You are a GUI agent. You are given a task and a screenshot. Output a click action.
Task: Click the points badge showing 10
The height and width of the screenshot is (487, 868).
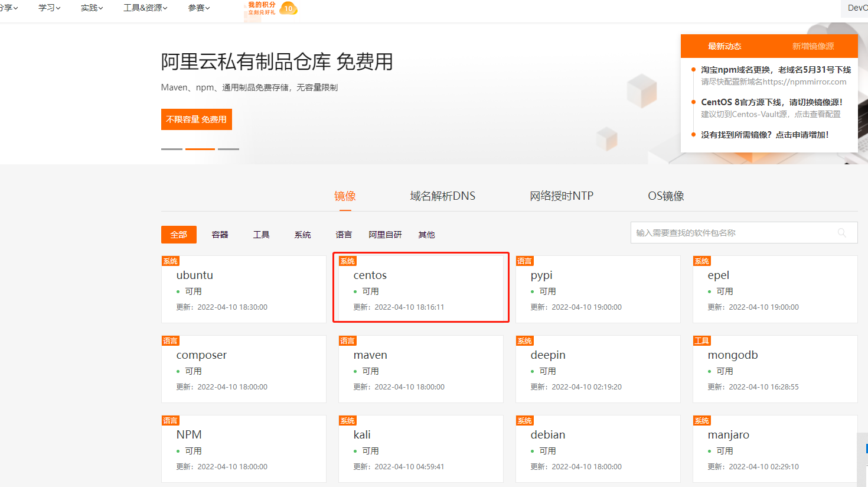(288, 8)
